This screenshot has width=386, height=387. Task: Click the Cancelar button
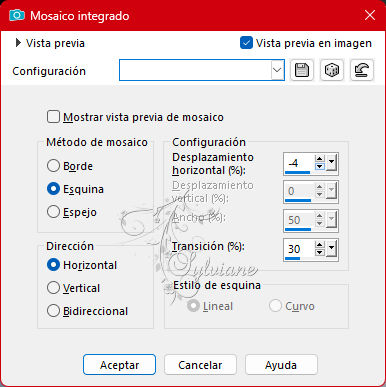[x=200, y=365]
